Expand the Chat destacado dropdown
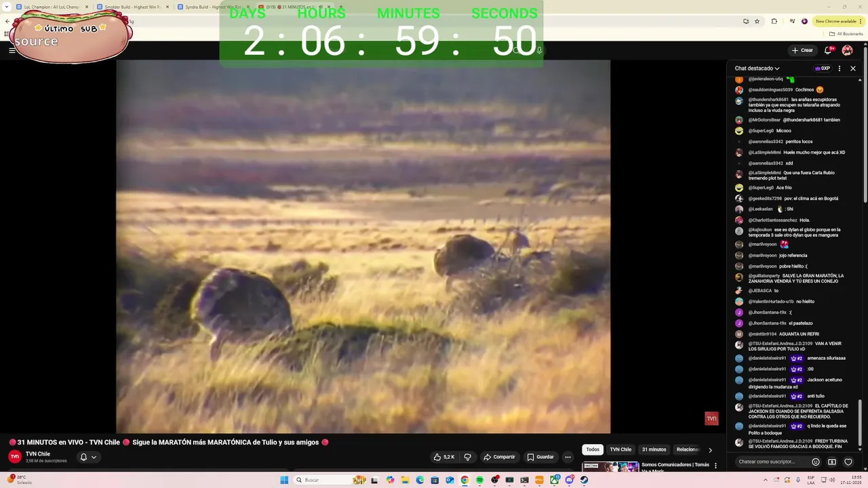The width and height of the screenshot is (868, 488). [757, 68]
